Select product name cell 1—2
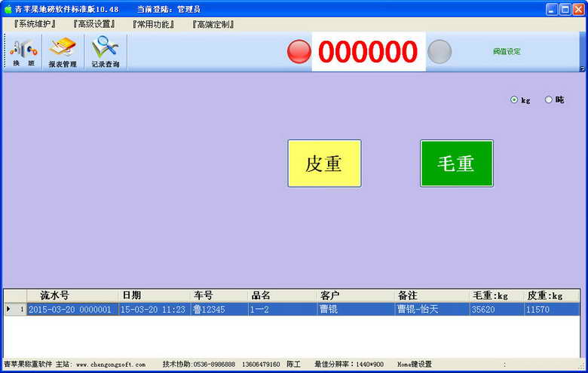 click(x=282, y=309)
